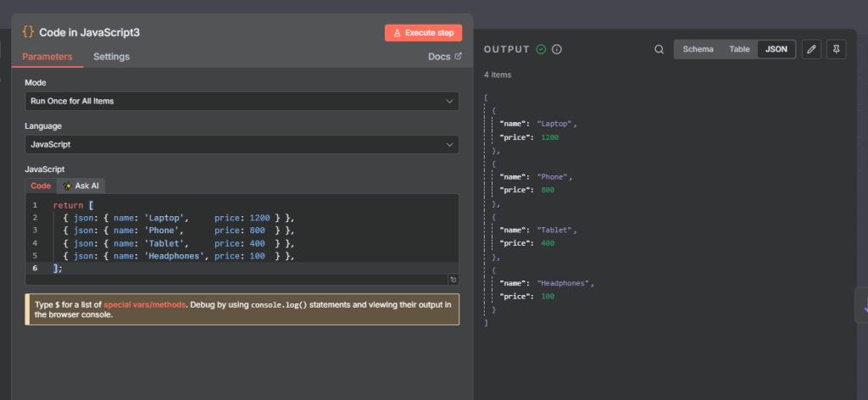Click the search icon in Output panel
This screenshot has height=400, width=868.
click(659, 49)
